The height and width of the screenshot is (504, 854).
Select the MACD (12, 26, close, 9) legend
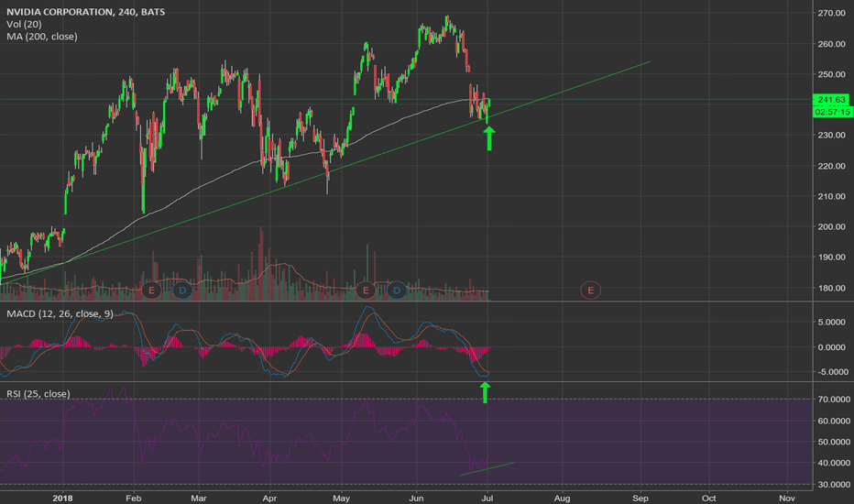point(60,313)
